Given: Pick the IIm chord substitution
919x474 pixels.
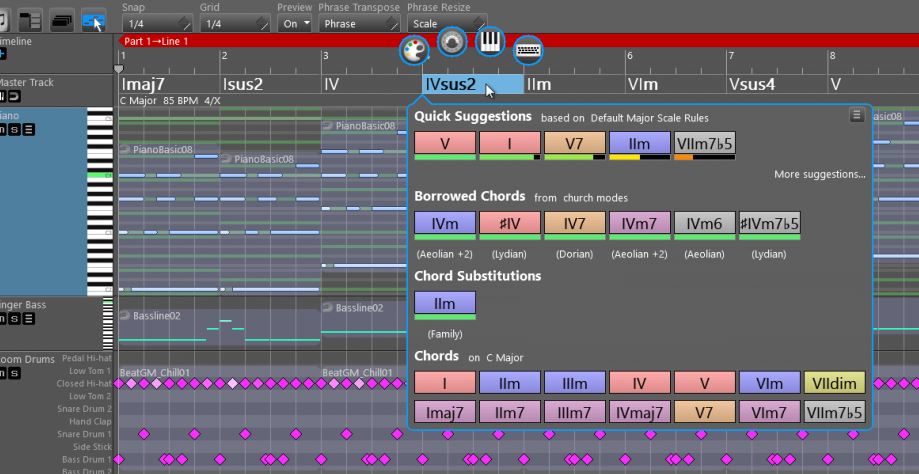Looking at the screenshot, I should click(x=445, y=303).
